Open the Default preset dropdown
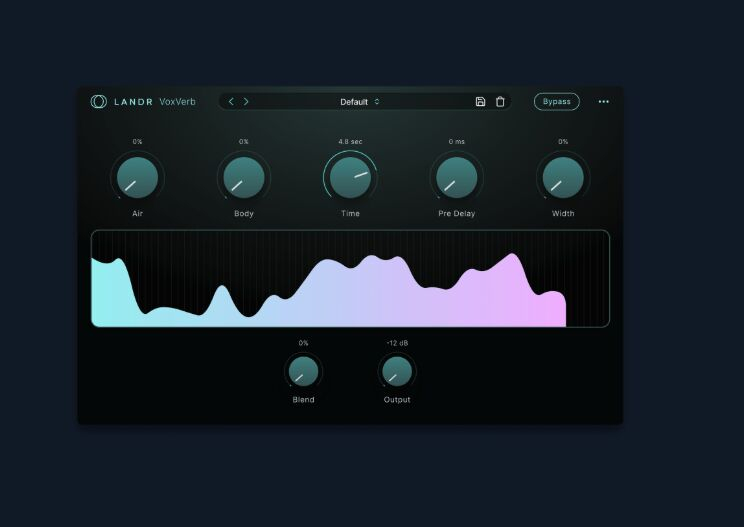Image resolution: width=744 pixels, height=527 pixels. point(359,102)
